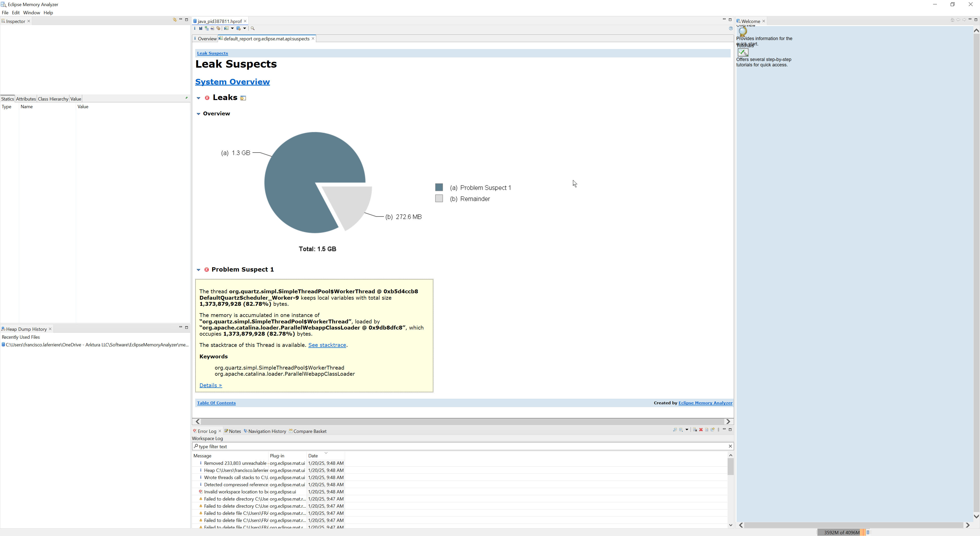
Task: Link with snapshot icon in Inspector panel
Action: point(175,20)
